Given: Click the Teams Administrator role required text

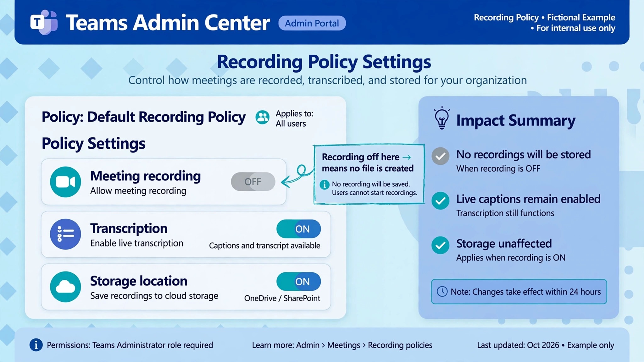Looking at the screenshot, I should [x=153, y=345].
